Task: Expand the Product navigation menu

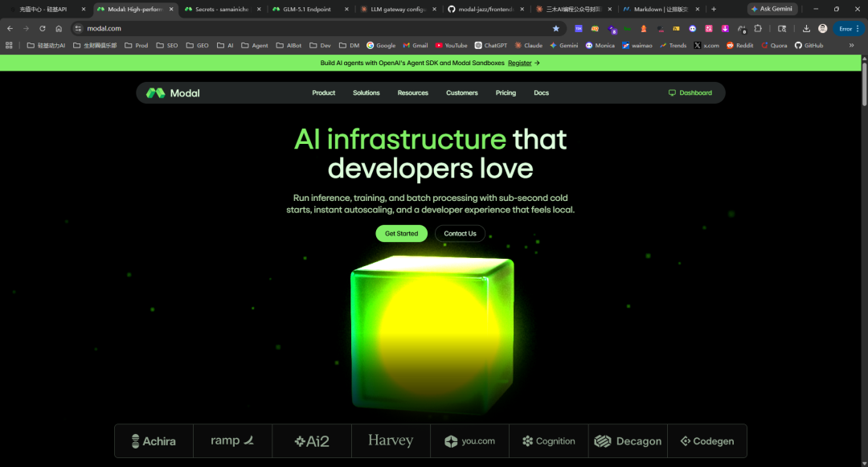Action: [324, 93]
